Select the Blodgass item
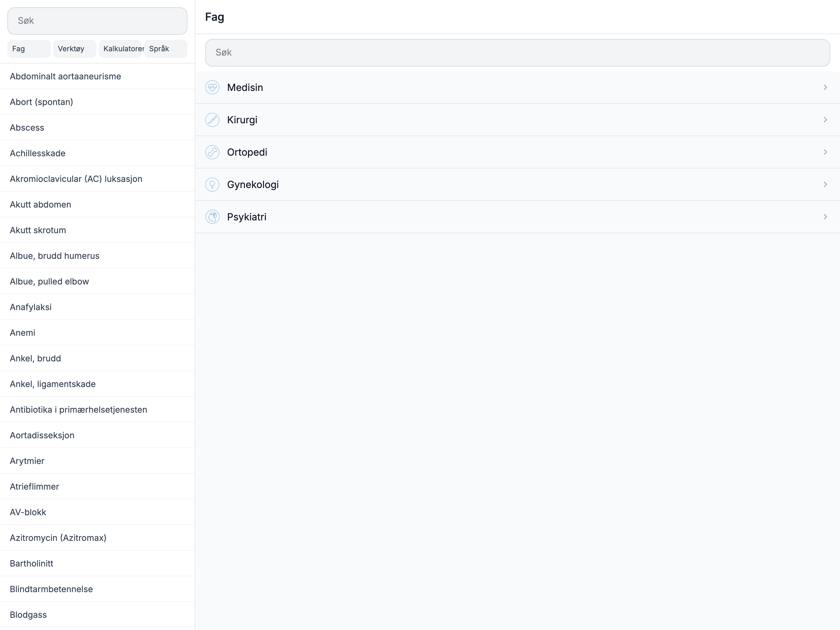This screenshot has width=840, height=630. (97, 614)
